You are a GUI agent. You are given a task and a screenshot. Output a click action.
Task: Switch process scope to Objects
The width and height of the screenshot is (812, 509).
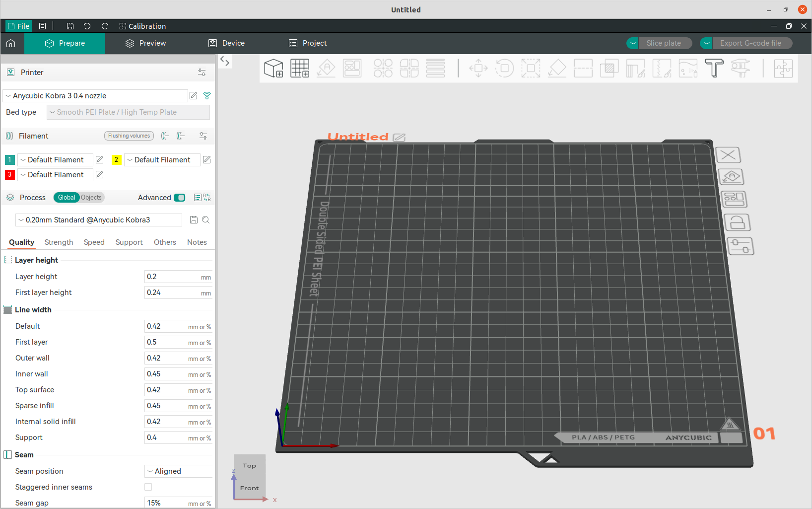click(91, 198)
